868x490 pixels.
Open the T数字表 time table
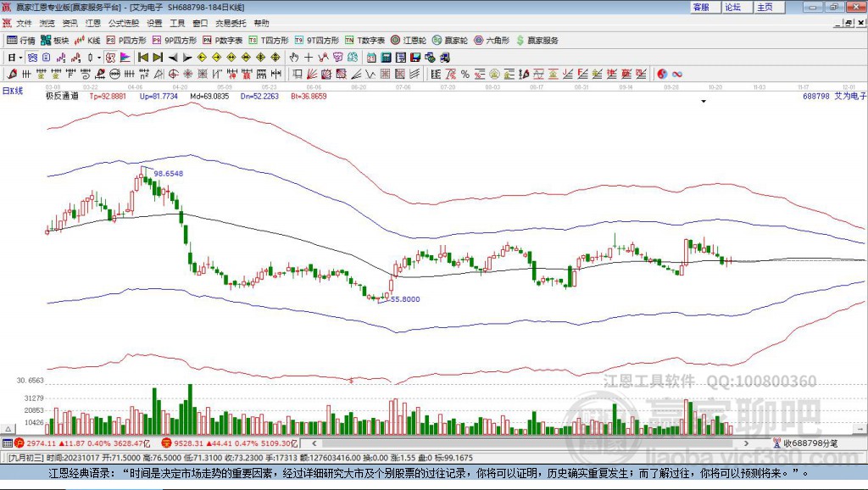(x=364, y=41)
